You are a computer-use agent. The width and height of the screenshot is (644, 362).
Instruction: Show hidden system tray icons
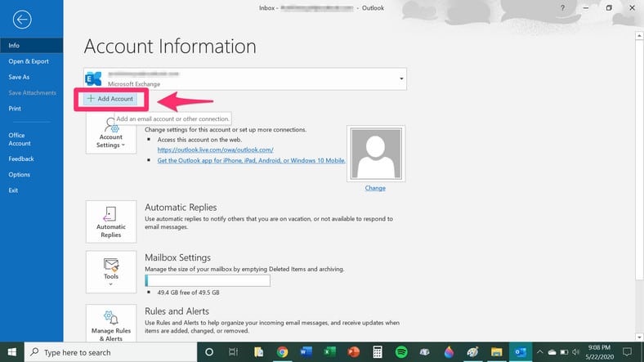(540, 352)
